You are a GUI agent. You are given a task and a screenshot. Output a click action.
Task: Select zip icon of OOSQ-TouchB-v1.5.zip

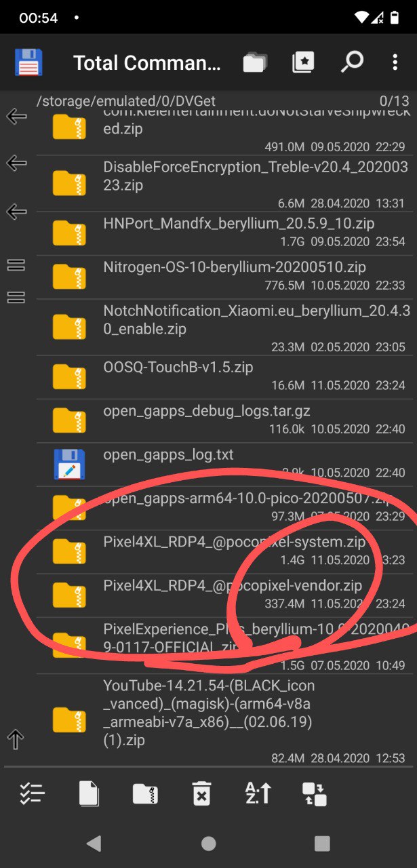(x=69, y=377)
